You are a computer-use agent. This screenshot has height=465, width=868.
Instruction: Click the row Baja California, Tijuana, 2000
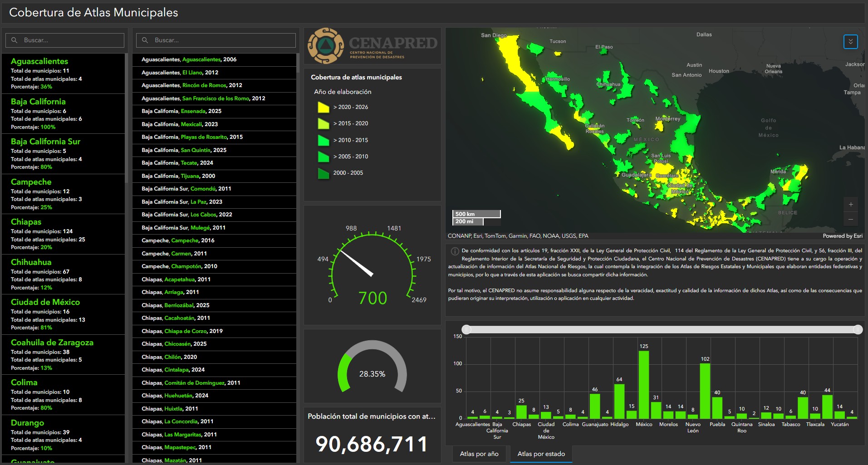coord(214,176)
